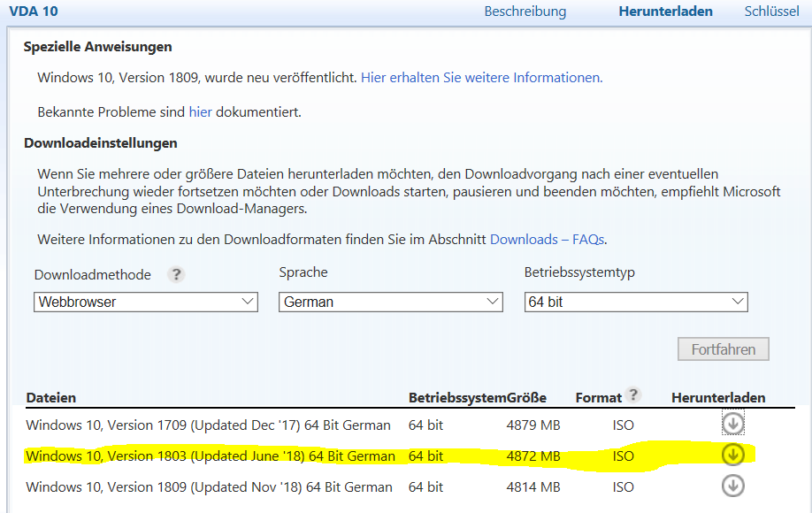The image size is (812, 513).
Task: Download Windows 10 Version 1803 ISO
Action: pyautogui.click(x=732, y=455)
